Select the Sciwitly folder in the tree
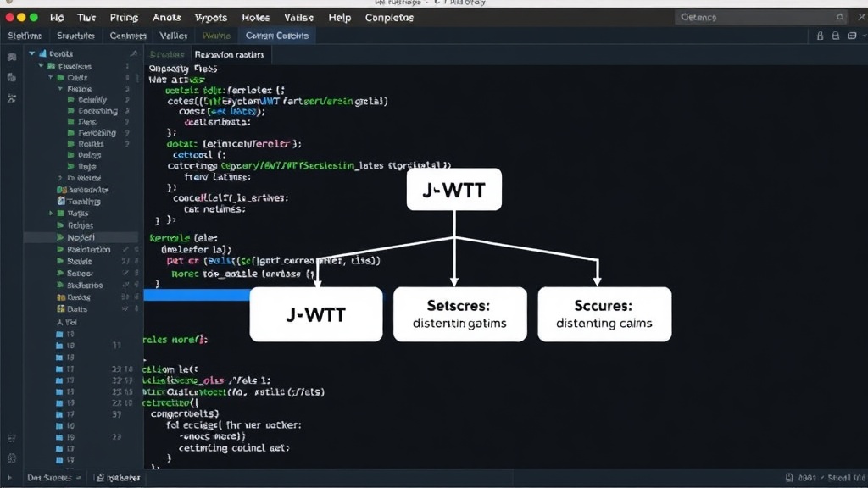Viewport: 868px width, 488px height. pos(92,100)
